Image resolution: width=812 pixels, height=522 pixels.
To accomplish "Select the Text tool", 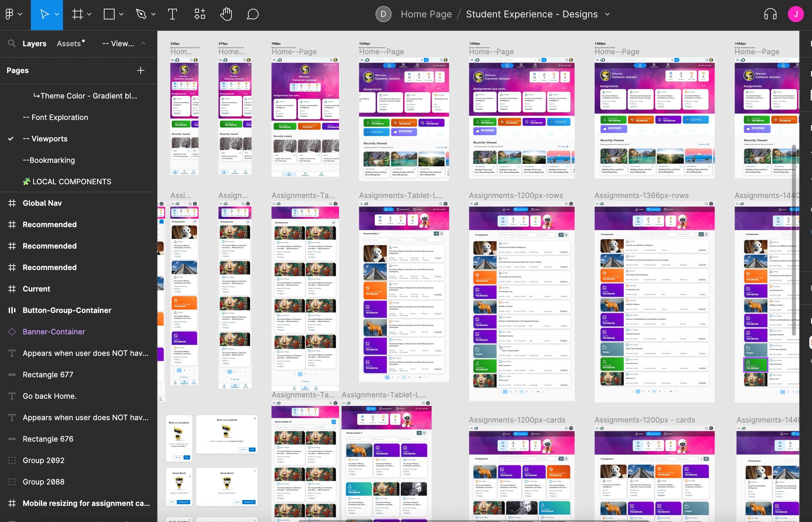I will coord(173,14).
